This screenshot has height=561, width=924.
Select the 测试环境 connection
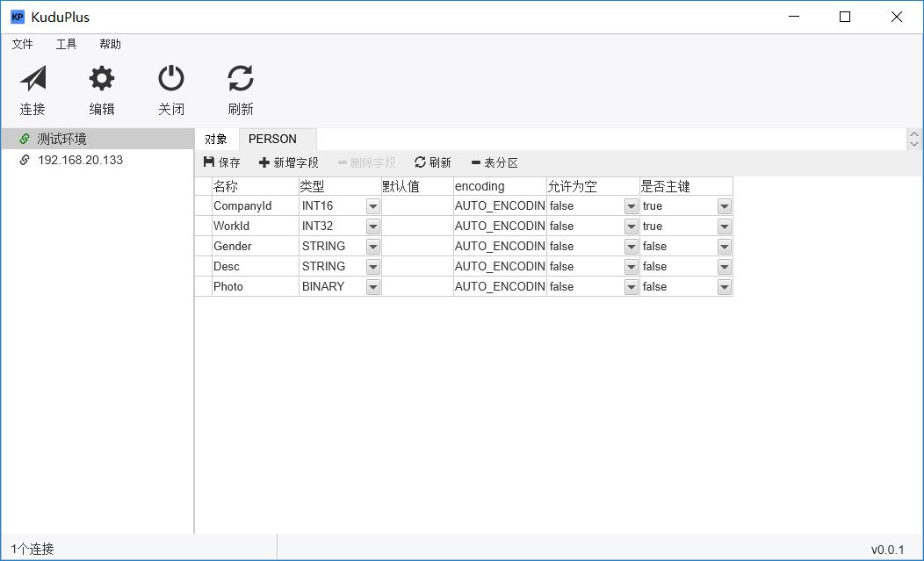pyautogui.click(x=97, y=139)
